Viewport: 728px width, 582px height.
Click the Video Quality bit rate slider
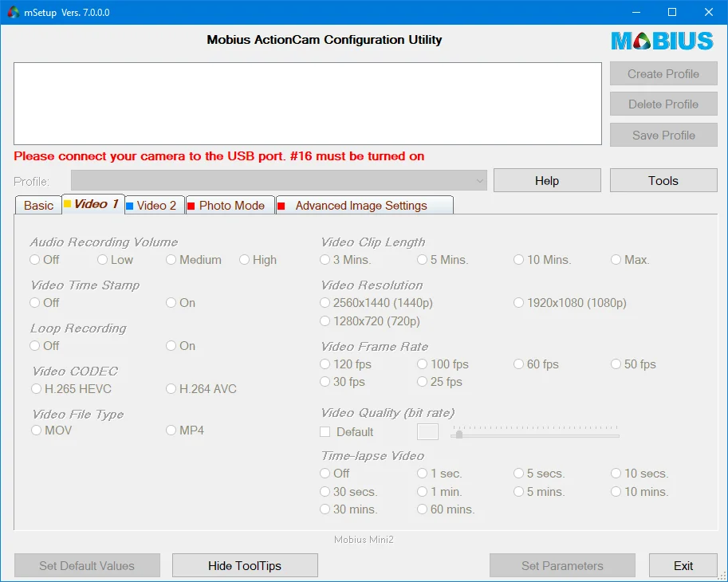[x=535, y=432]
